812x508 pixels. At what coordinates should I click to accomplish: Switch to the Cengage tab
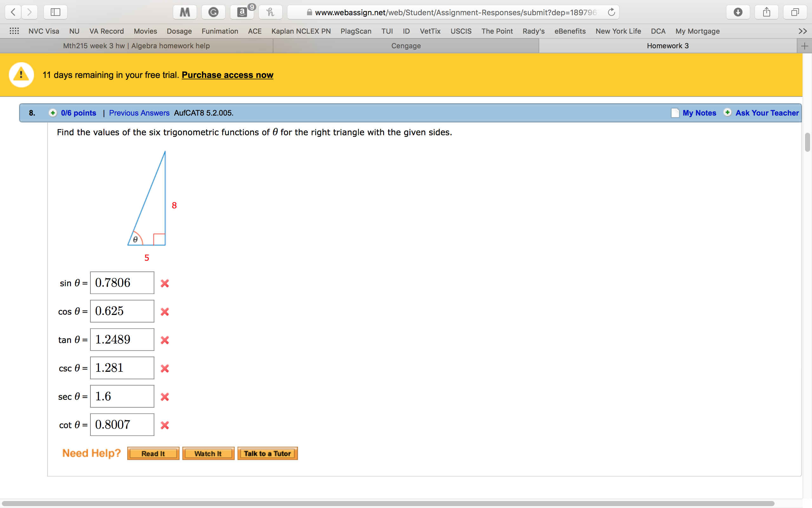click(x=406, y=46)
